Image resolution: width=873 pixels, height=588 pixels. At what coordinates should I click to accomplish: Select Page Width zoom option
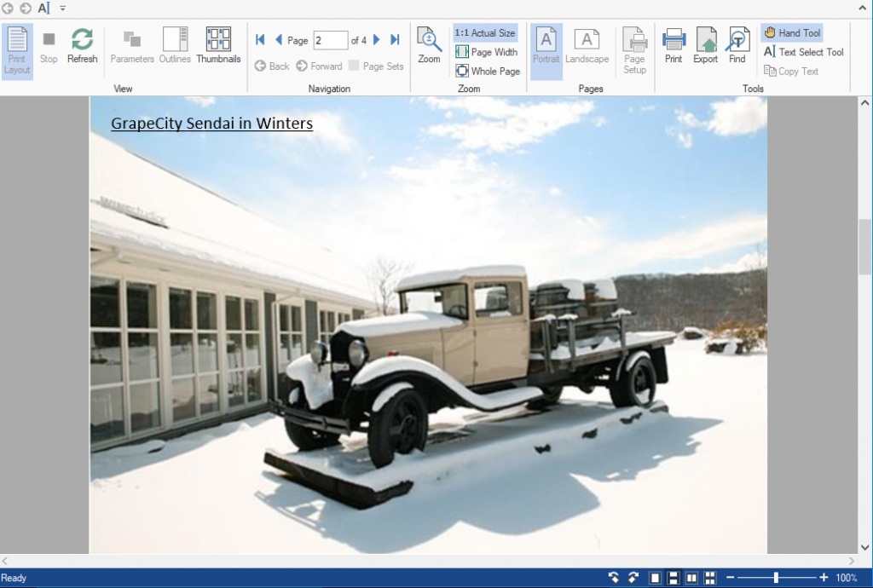487,52
